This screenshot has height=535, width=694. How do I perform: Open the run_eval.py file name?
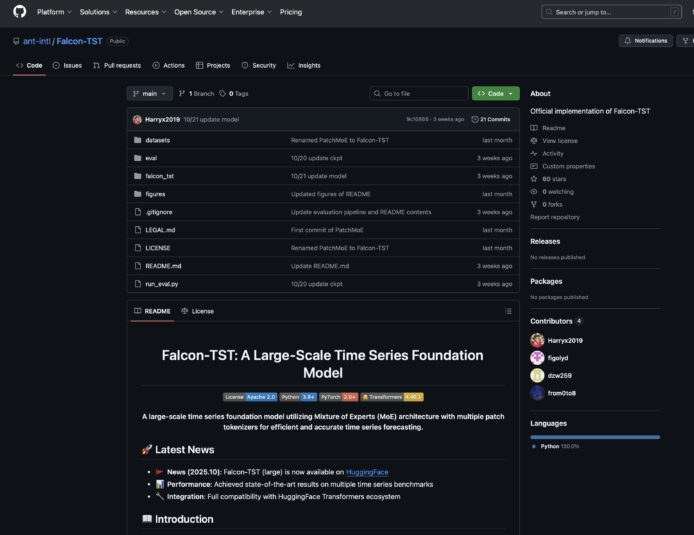tap(162, 284)
